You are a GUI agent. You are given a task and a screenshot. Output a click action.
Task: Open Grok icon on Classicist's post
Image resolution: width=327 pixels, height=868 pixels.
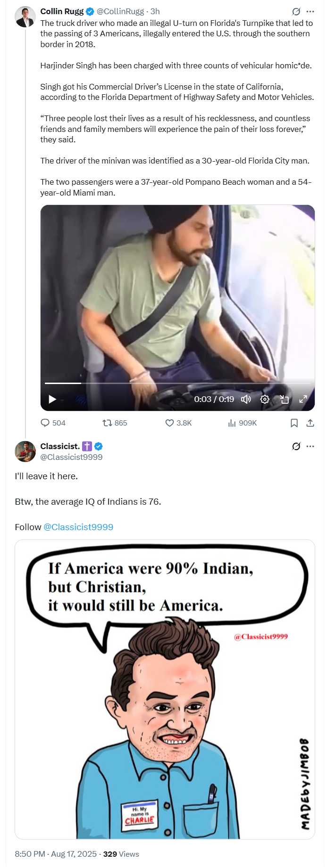pos(296,446)
